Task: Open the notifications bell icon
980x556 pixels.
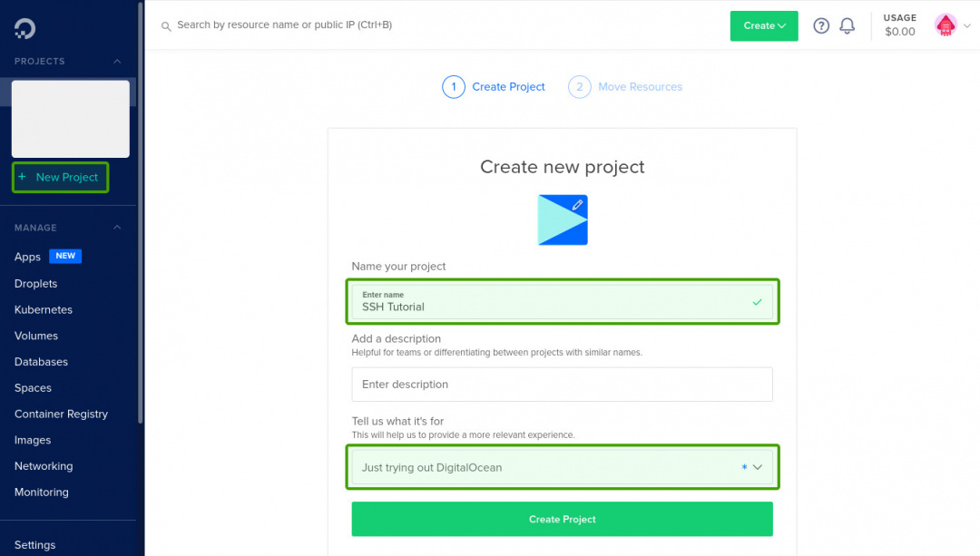Action: click(847, 25)
